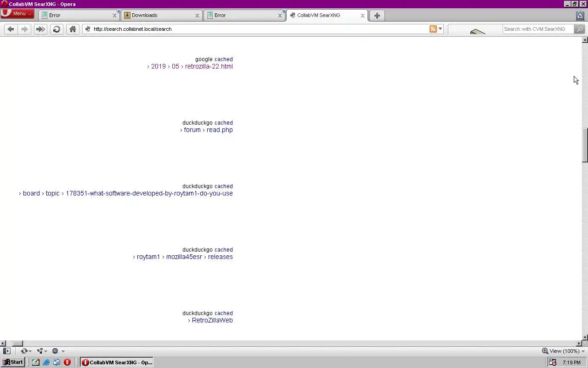
Task: Click the notepad quick launch icon
Action: (x=35, y=362)
